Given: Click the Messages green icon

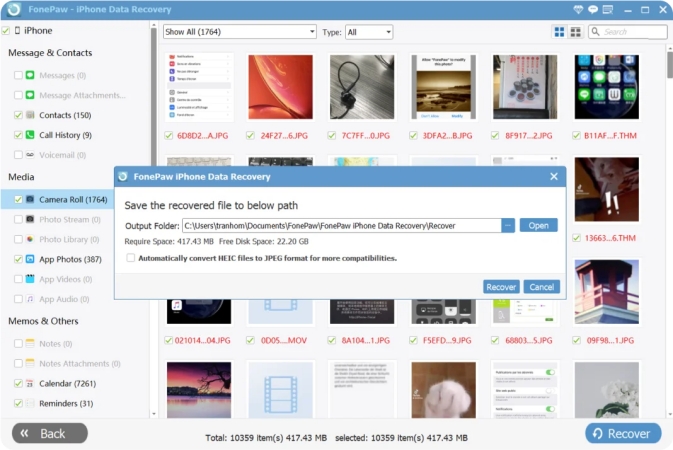Looking at the screenshot, I should click(x=30, y=75).
